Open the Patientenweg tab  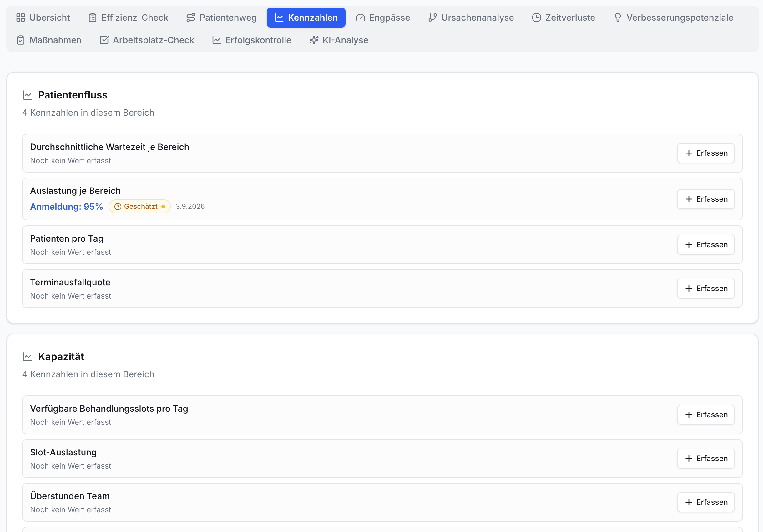pos(221,18)
